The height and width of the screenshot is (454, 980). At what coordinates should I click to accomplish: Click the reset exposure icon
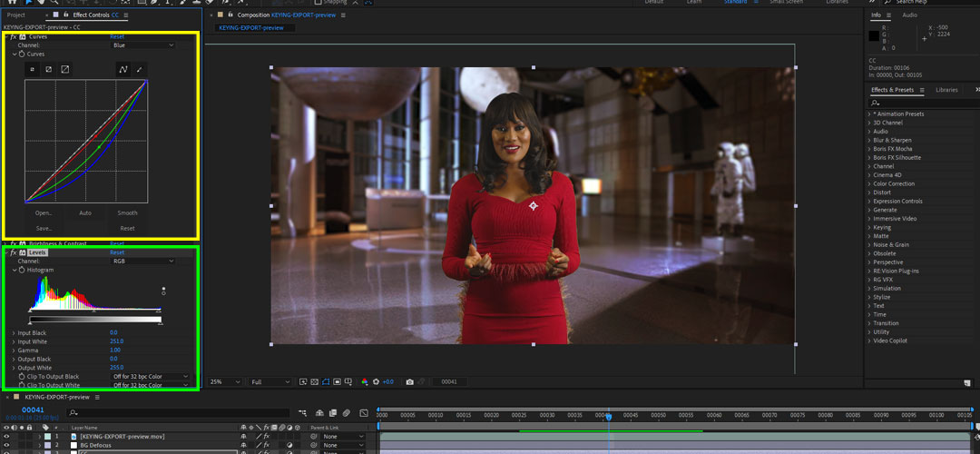click(377, 381)
